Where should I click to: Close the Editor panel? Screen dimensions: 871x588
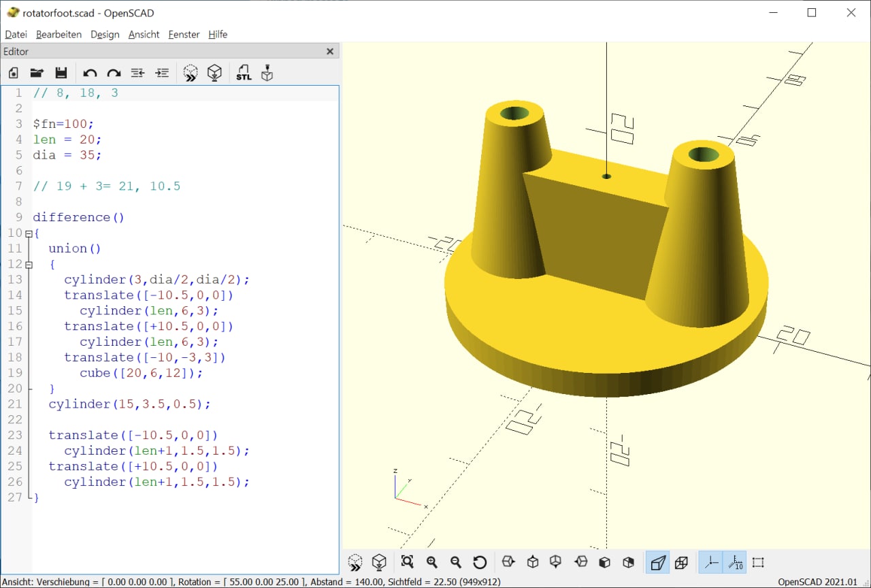coord(330,51)
